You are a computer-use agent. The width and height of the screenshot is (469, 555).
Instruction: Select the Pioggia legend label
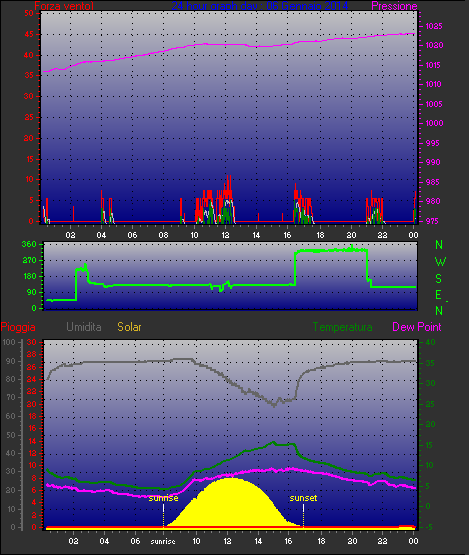(18, 327)
